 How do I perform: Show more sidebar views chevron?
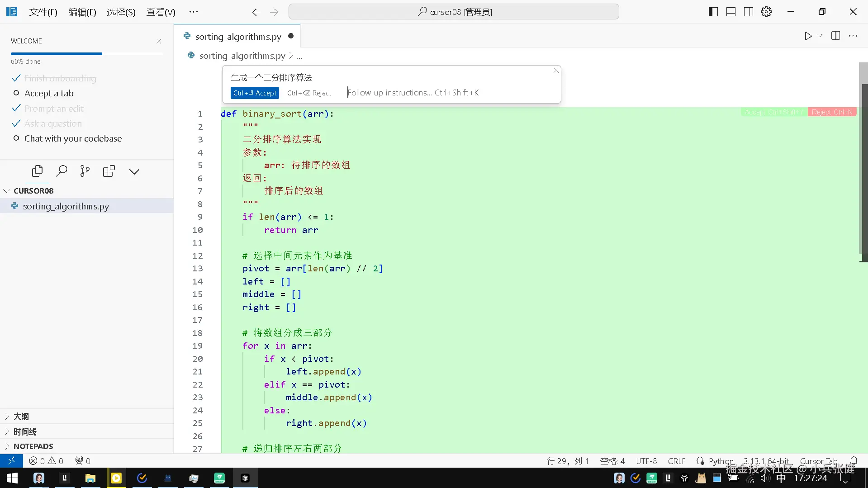point(134,171)
